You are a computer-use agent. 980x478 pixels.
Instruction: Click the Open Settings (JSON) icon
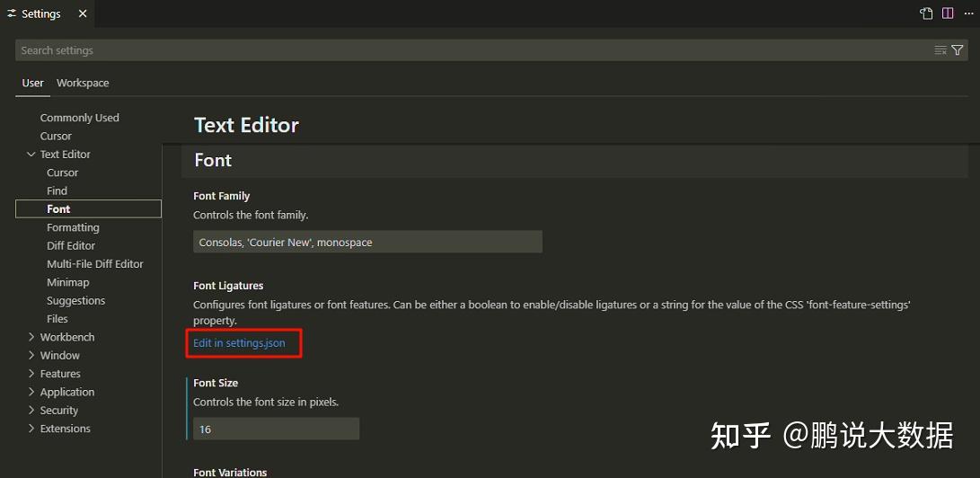(x=926, y=13)
